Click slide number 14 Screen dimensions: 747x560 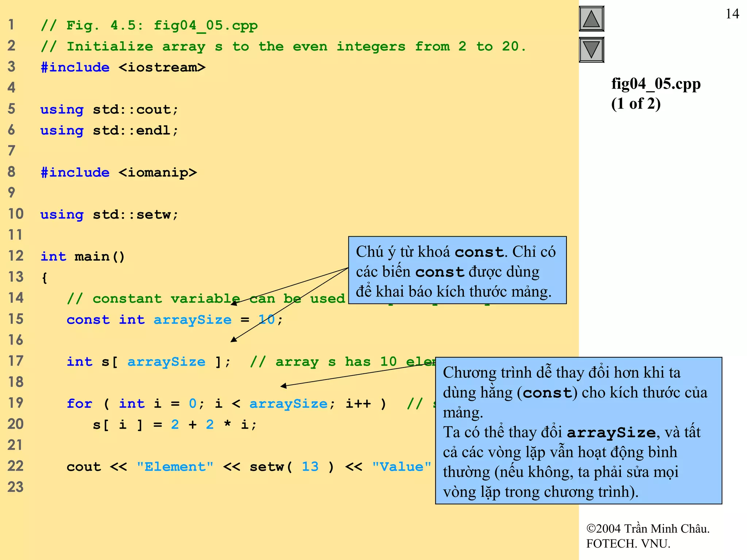732,14
